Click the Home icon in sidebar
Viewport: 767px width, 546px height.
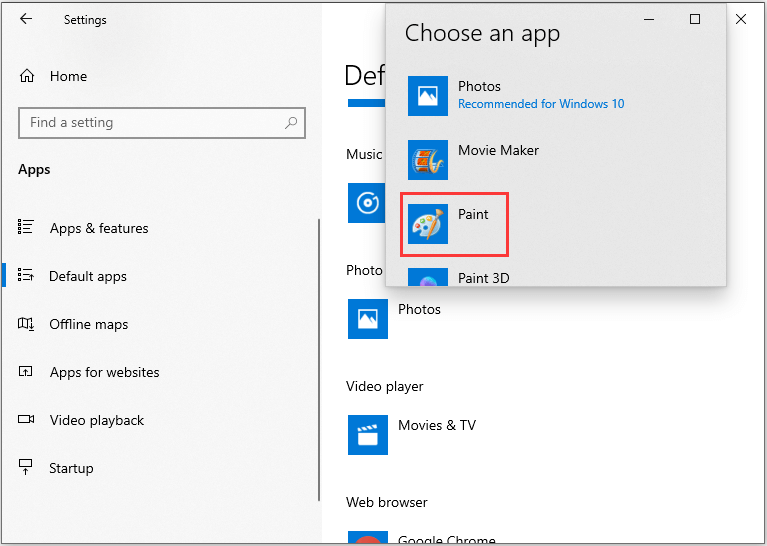point(27,76)
